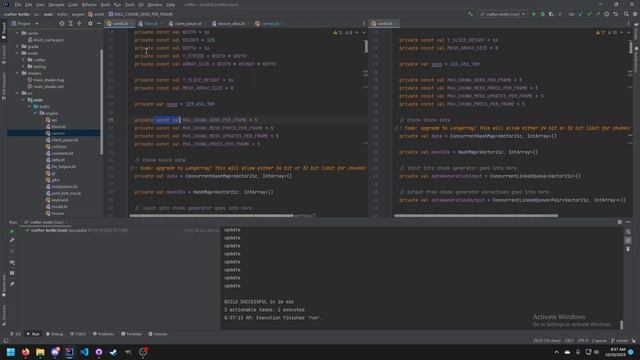Select delta.kt in project tree
This screenshot has width=640, height=360.
click(56, 160)
